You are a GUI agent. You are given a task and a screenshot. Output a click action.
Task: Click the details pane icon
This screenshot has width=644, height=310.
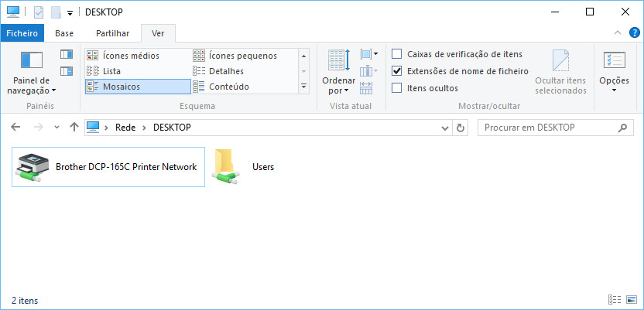(66, 71)
